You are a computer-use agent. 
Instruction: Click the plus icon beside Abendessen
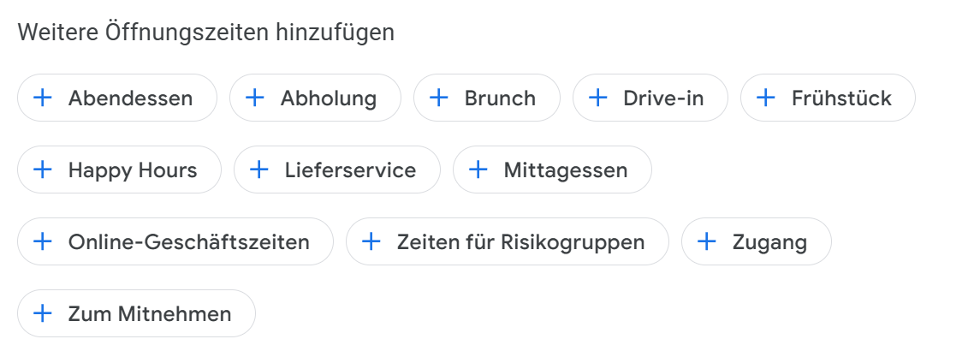[x=43, y=98]
